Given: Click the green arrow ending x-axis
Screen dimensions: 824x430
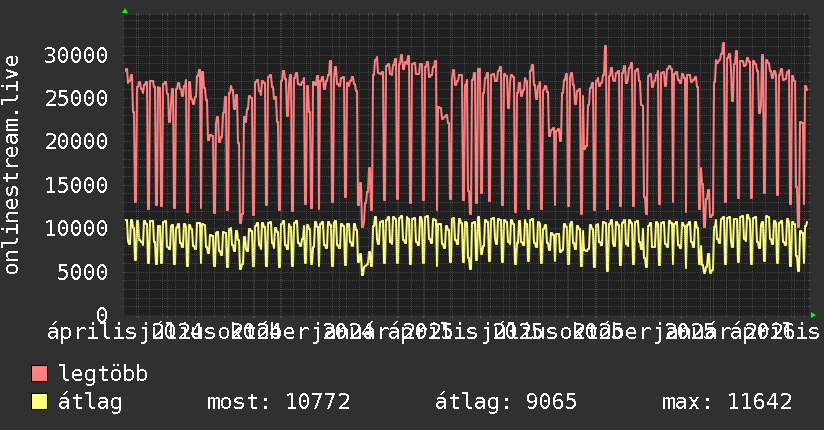Looking at the screenshot, I should [813, 315].
